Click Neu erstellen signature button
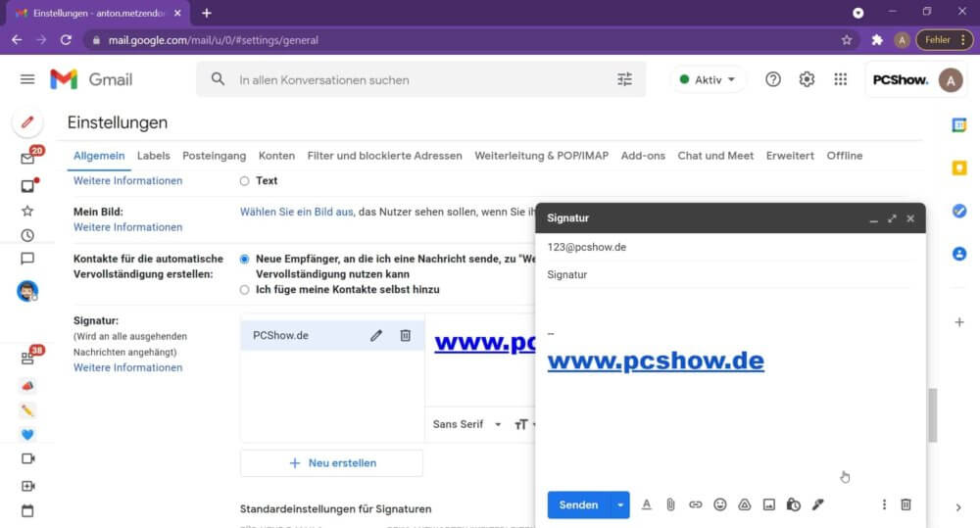This screenshot has width=980, height=528. coord(332,463)
